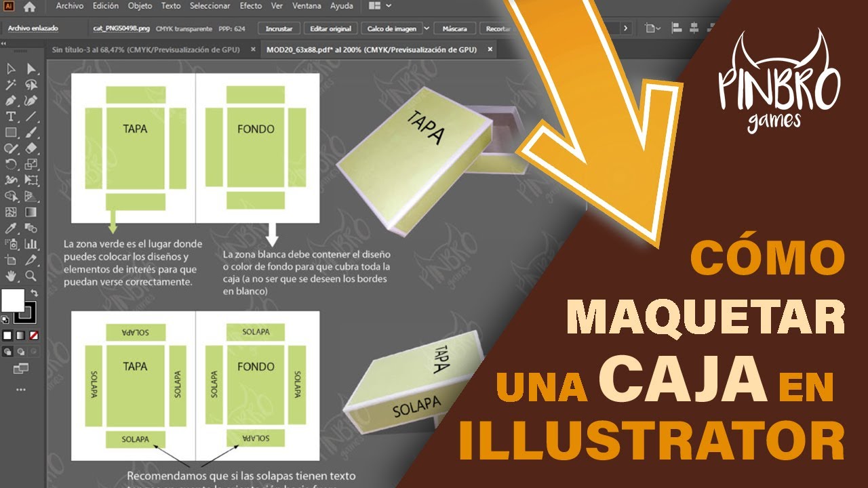Image resolution: width=868 pixels, height=488 pixels.
Task: Choose the Lasso tool
Action: click(x=31, y=85)
